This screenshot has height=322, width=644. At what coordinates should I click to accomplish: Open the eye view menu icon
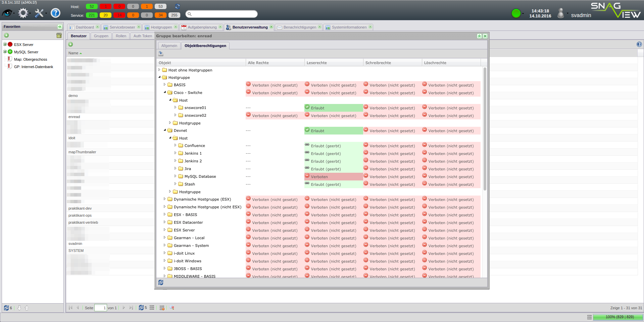tap(7, 13)
